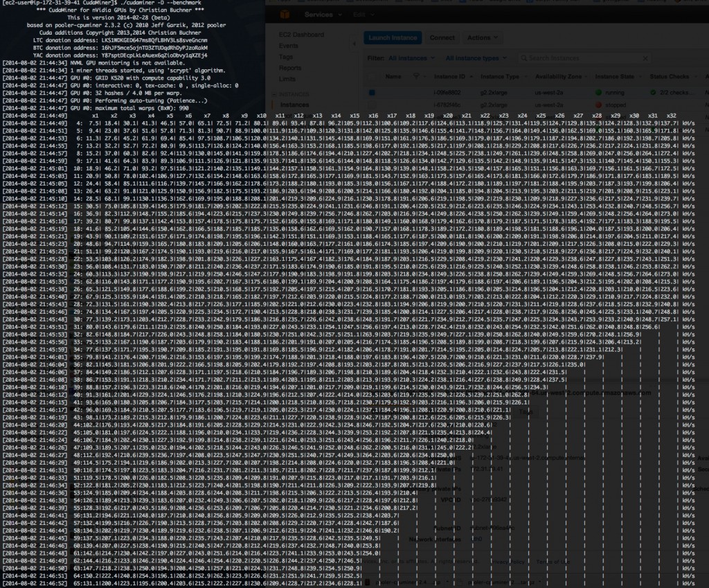Open the All instances filter dropdown

pos(411,58)
